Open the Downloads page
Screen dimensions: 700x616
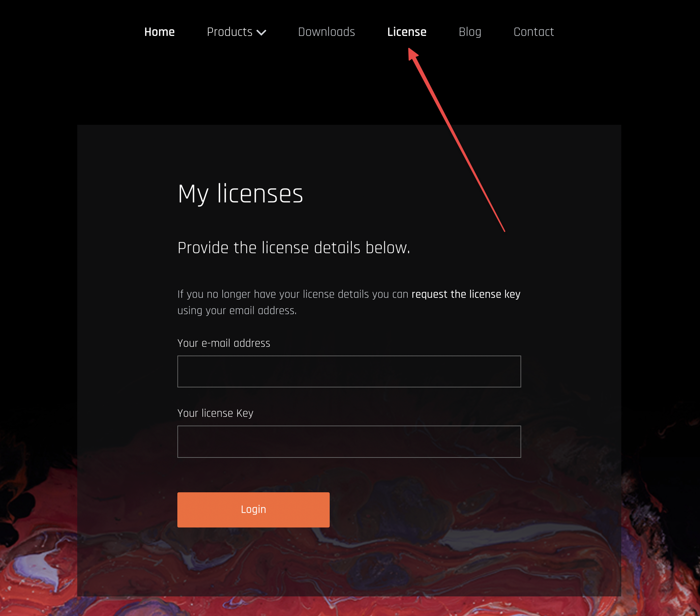point(326,32)
